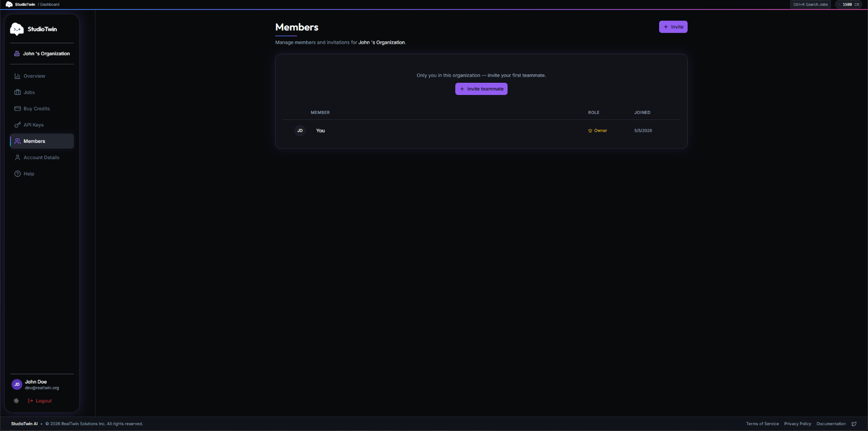Open the Jobs page

(42, 92)
